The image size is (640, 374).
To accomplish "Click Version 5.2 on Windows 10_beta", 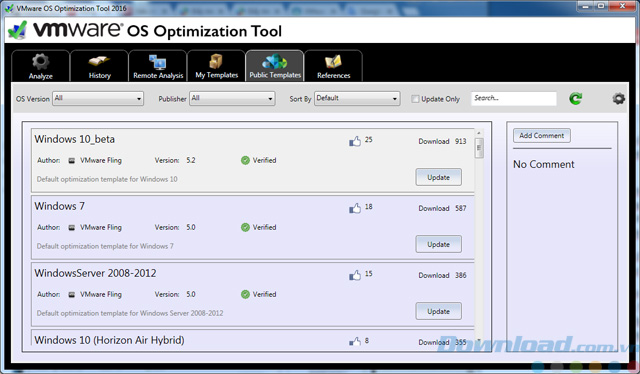I will point(175,160).
